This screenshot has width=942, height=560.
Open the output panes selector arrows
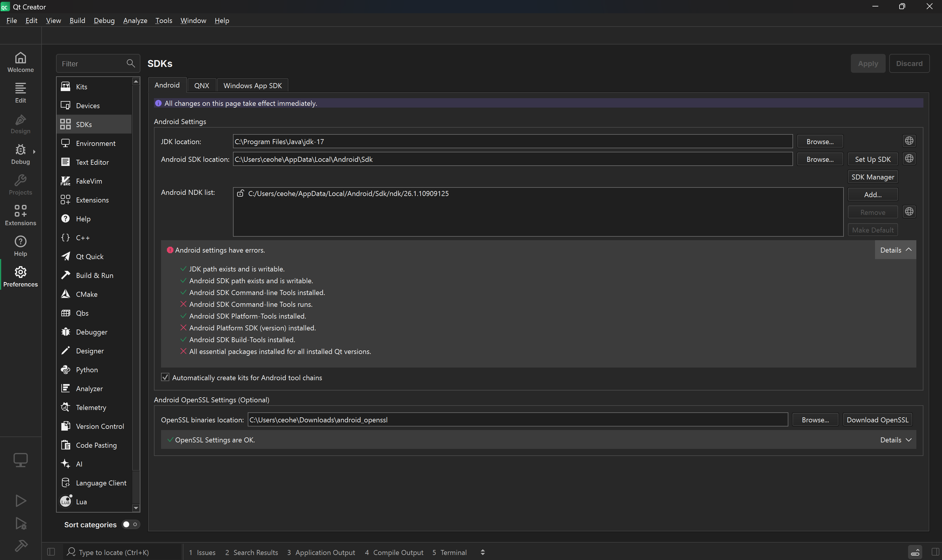(x=483, y=552)
